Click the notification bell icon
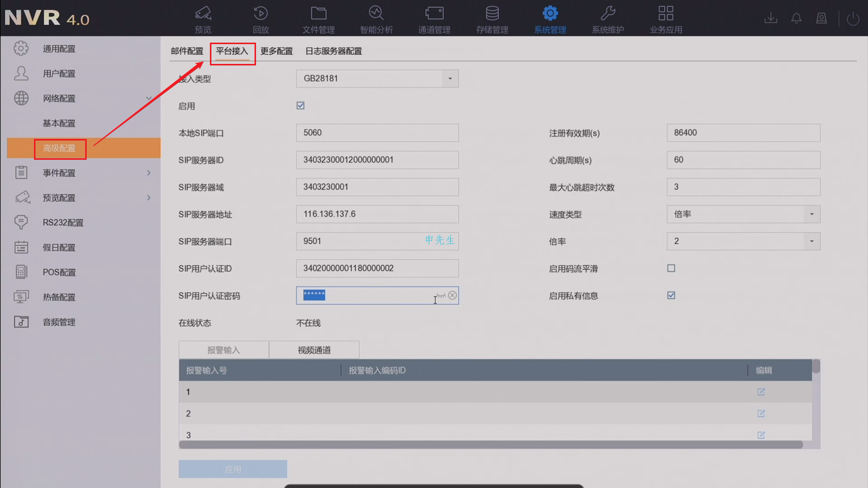This screenshot has width=868, height=488. (x=796, y=18)
